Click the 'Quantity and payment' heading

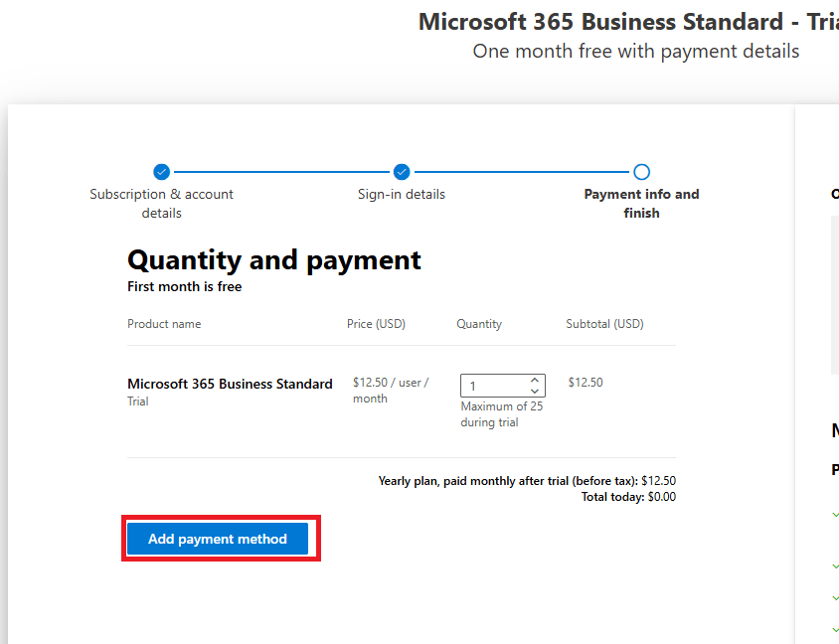click(x=274, y=260)
